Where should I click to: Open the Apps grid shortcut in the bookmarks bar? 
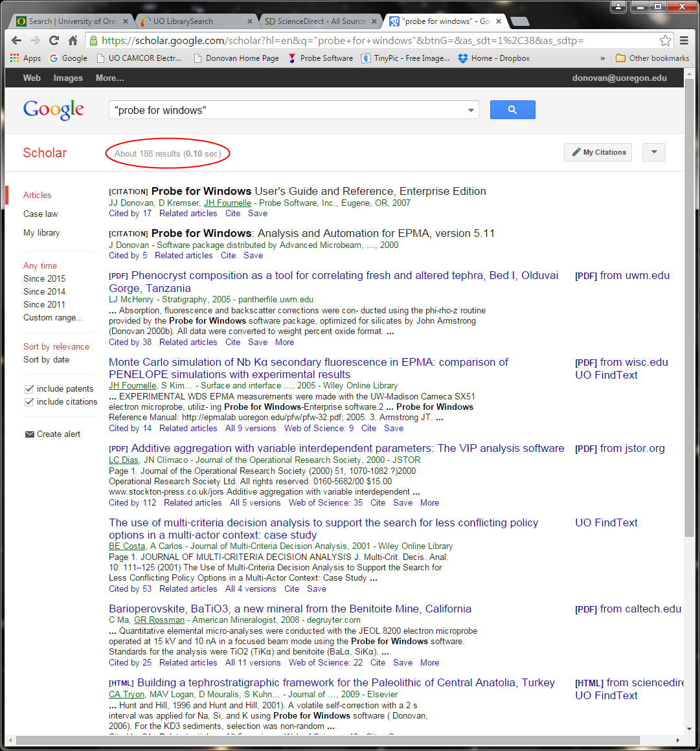point(25,58)
